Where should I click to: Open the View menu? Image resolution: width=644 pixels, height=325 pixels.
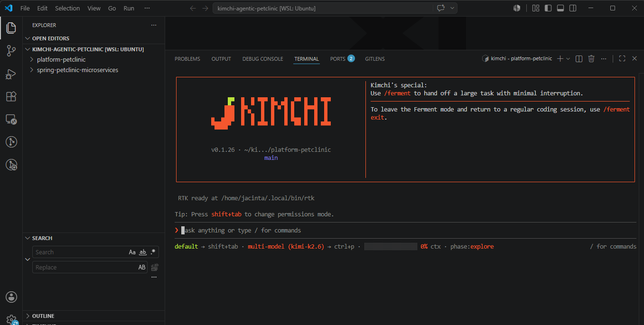click(94, 8)
